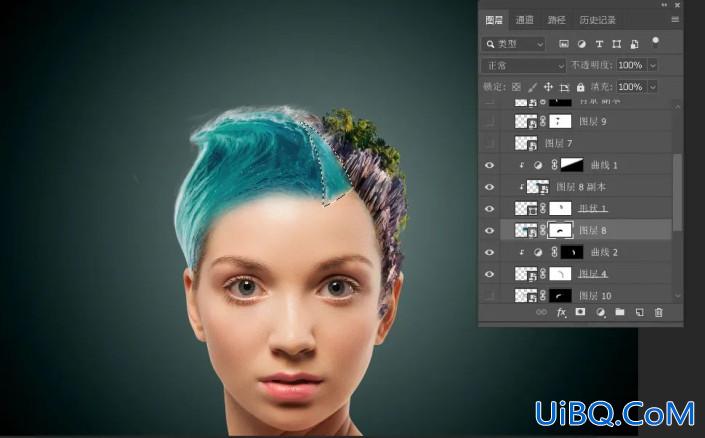Create new group folder icon

pos(620,312)
